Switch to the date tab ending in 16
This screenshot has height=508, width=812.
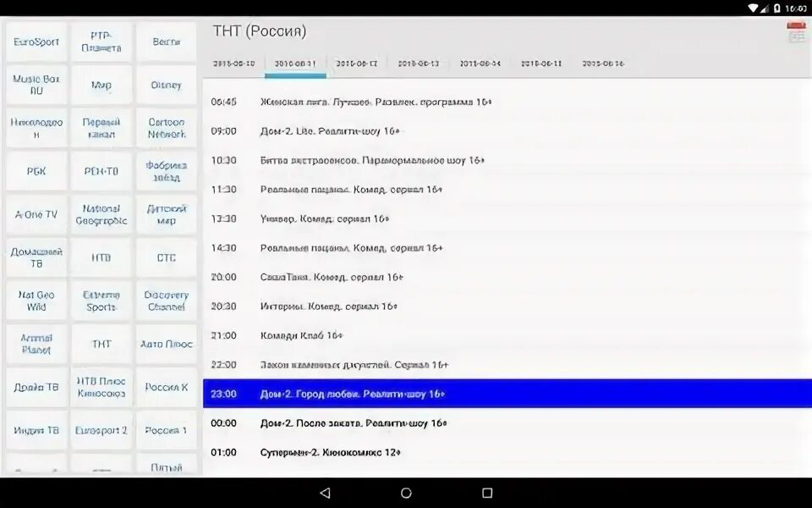pos(603,63)
